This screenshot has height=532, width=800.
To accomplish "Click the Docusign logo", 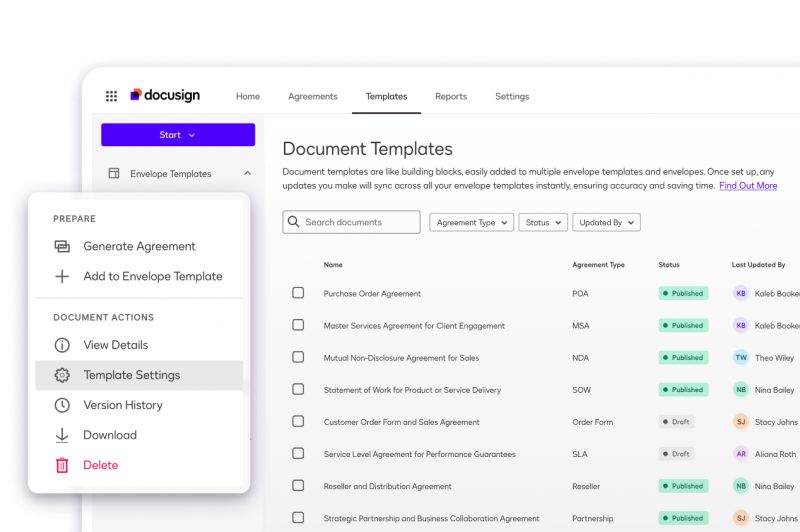I will pos(165,95).
